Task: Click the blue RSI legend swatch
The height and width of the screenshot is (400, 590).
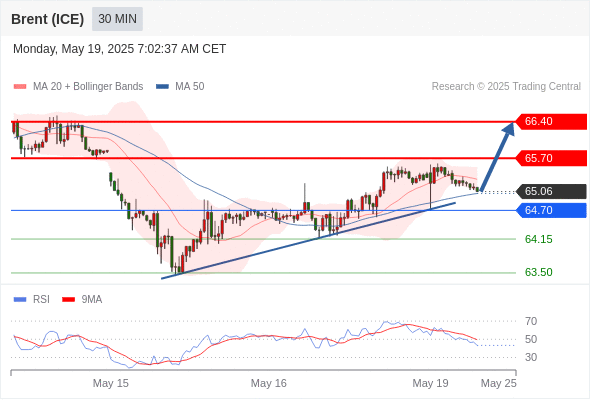Action: (x=20, y=300)
